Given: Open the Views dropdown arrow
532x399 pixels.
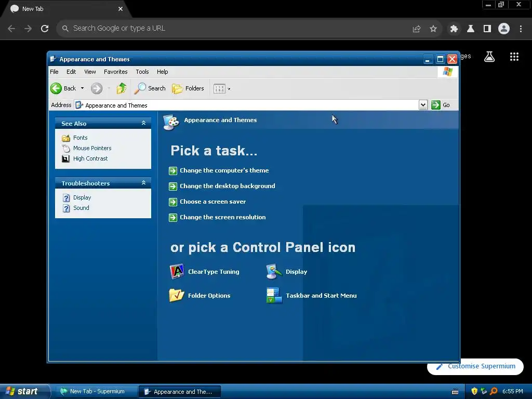Looking at the screenshot, I should pos(229,89).
